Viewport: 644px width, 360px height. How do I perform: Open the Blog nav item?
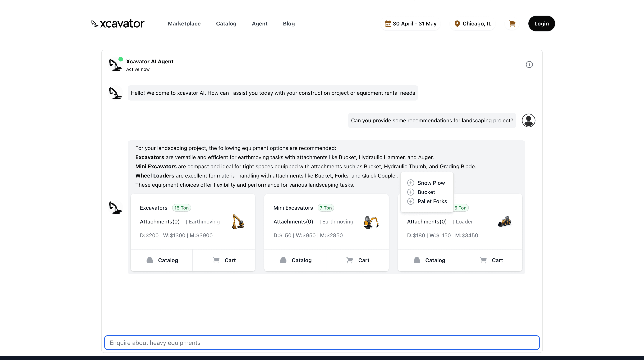point(289,24)
